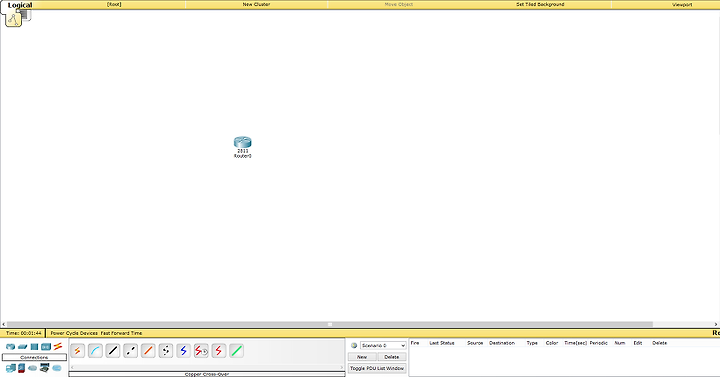Choose the solid black Copper Straight-Through cable
The image size is (720, 377).
(113, 351)
